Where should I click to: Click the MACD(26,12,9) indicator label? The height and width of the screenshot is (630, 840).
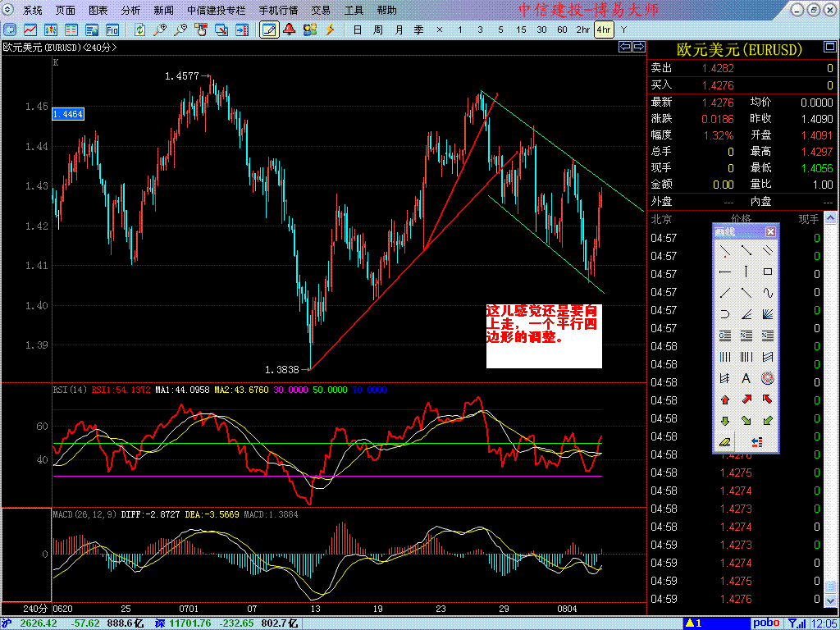coord(84,514)
